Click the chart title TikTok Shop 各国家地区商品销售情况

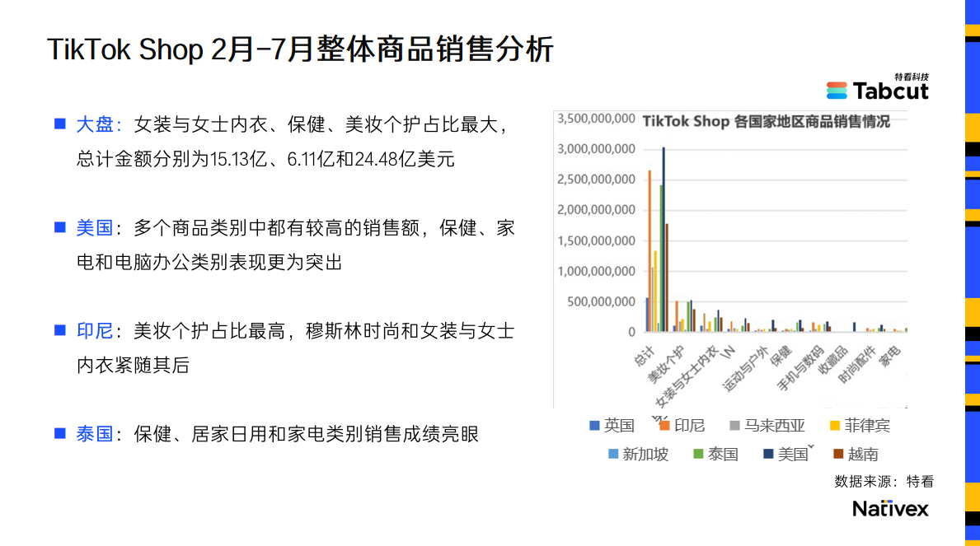click(x=767, y=121)
